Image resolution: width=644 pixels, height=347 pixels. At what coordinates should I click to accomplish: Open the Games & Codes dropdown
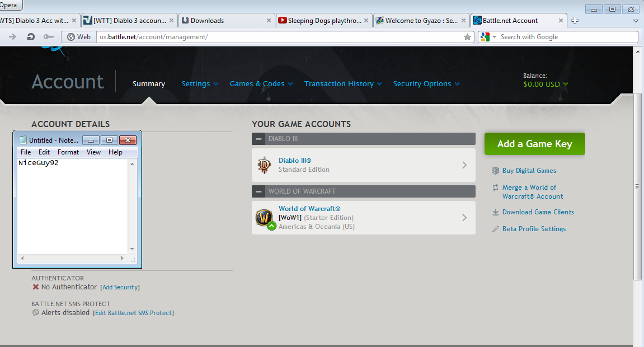pyautogui.click(x=261, y=84)
